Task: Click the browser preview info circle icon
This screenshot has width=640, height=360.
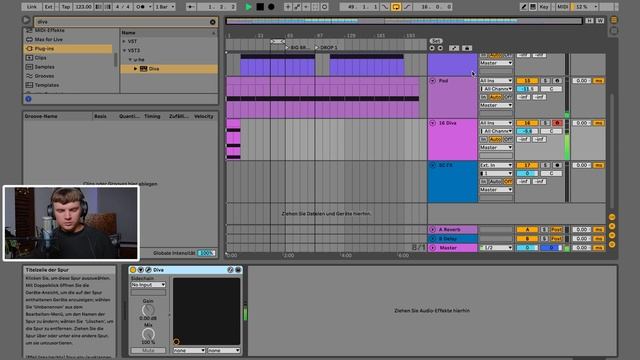Action: (28, 99)
